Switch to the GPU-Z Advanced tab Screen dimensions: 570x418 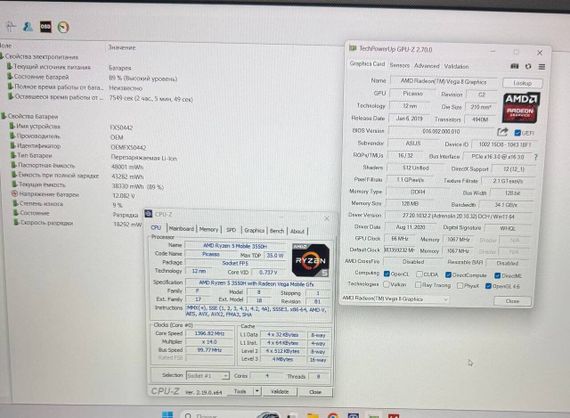pyautogui.click(x=427, y=66)
